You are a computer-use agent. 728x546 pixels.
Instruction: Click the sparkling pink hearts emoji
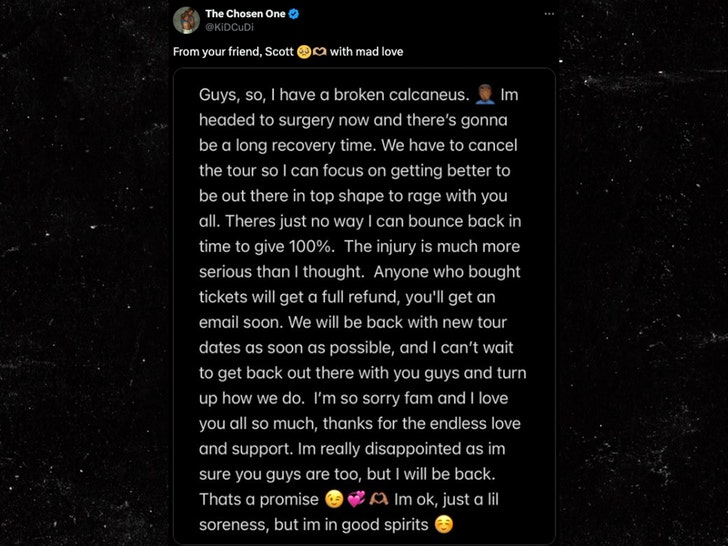click(x=356, y=497)
